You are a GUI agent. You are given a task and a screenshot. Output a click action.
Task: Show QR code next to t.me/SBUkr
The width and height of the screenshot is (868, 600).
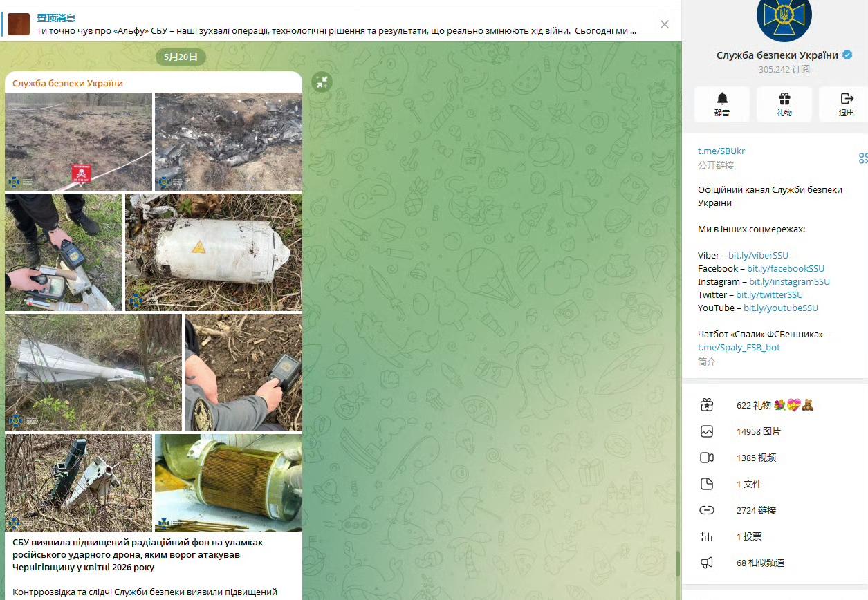862,158
